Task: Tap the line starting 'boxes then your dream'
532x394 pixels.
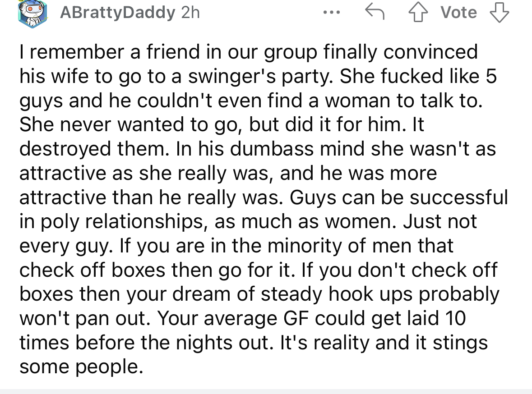Action: point(259,294)
